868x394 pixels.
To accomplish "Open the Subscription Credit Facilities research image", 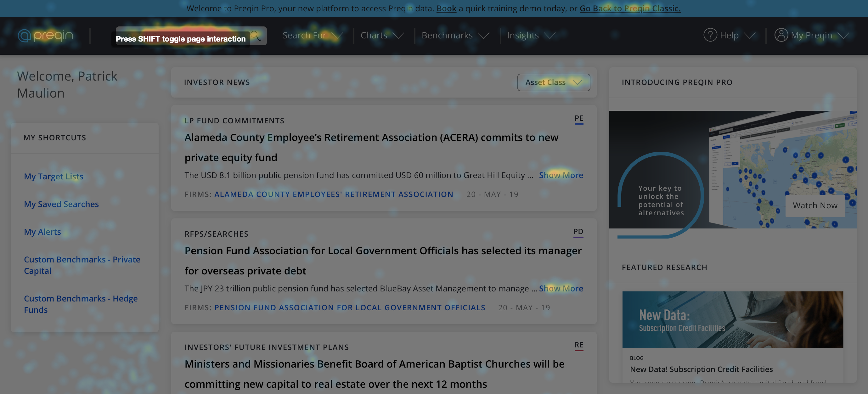I will (x=733, y=319).
